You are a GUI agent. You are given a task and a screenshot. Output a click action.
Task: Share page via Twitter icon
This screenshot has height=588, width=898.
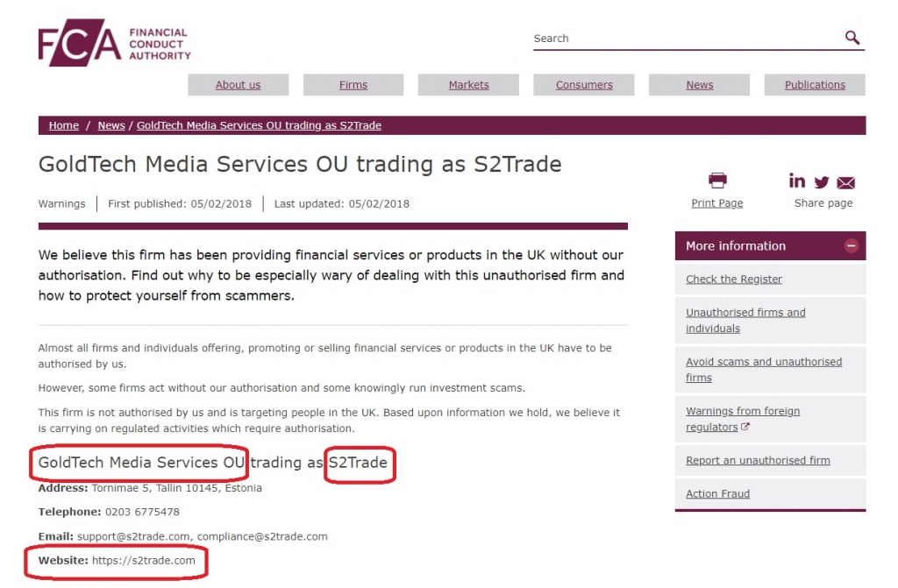click(821, 182)
